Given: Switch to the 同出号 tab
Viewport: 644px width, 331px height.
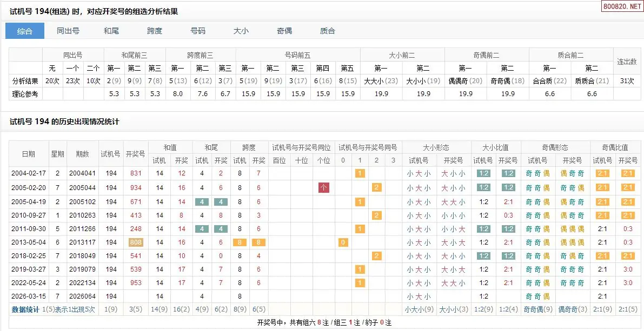Looking at the screenshot, I should click(68, 31).
